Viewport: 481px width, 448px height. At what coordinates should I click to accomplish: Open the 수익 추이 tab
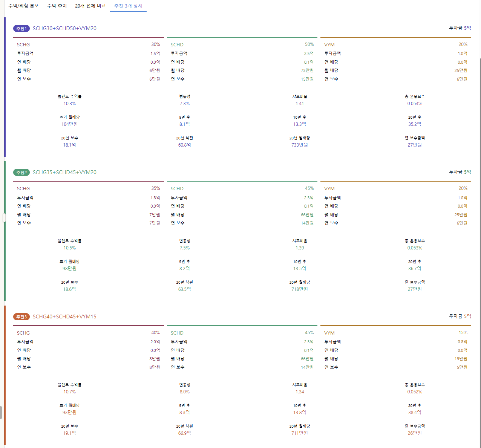coord(57,6)
